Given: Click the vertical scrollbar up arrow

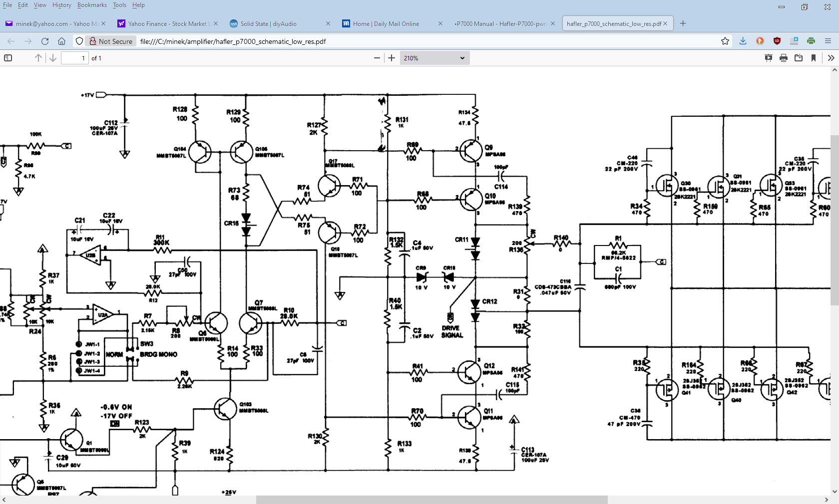Looking at the screenshot, I should pos(835,70).
